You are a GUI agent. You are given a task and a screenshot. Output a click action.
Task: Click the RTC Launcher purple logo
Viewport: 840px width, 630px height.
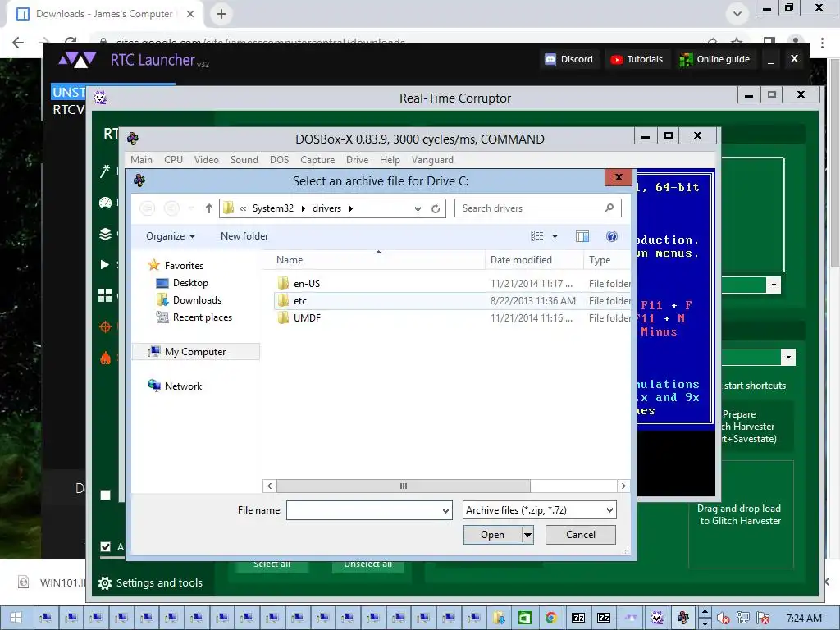tap(78, 59)
